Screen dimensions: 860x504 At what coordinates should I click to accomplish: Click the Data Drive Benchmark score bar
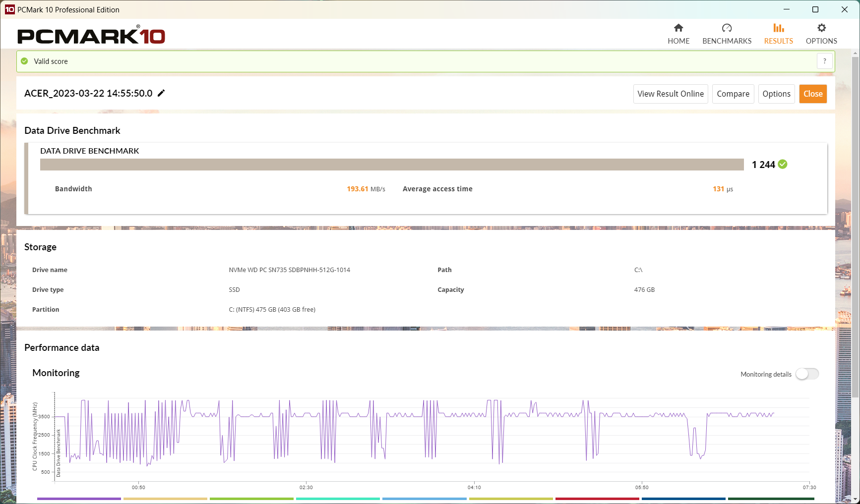click(x=392, y=165)
